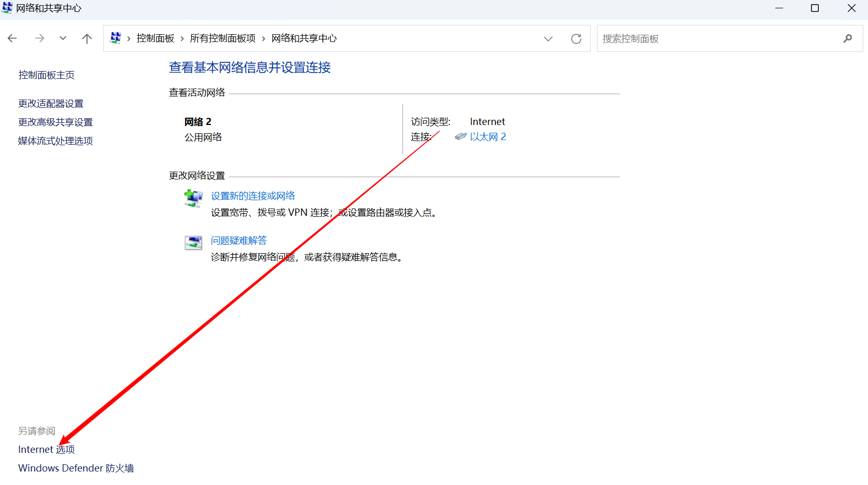Navigate to 控制面板 via breadcrumb
The image size is (868, 485).
155,38
